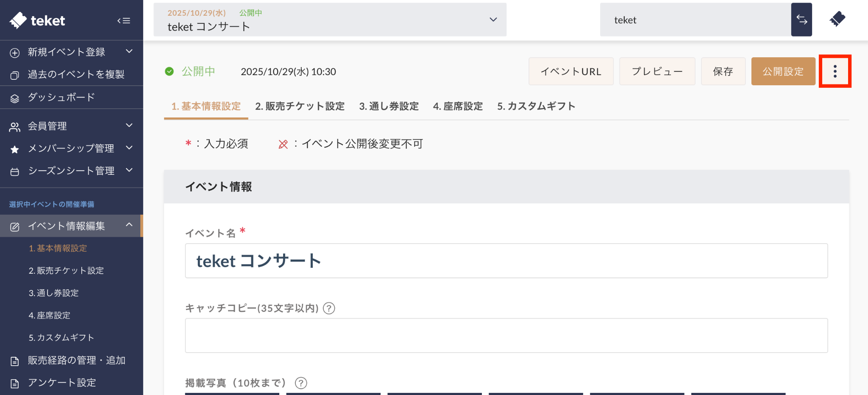
Task: Expand メンバーシップ管理 in sidebar
Action: tap(129, 148)
